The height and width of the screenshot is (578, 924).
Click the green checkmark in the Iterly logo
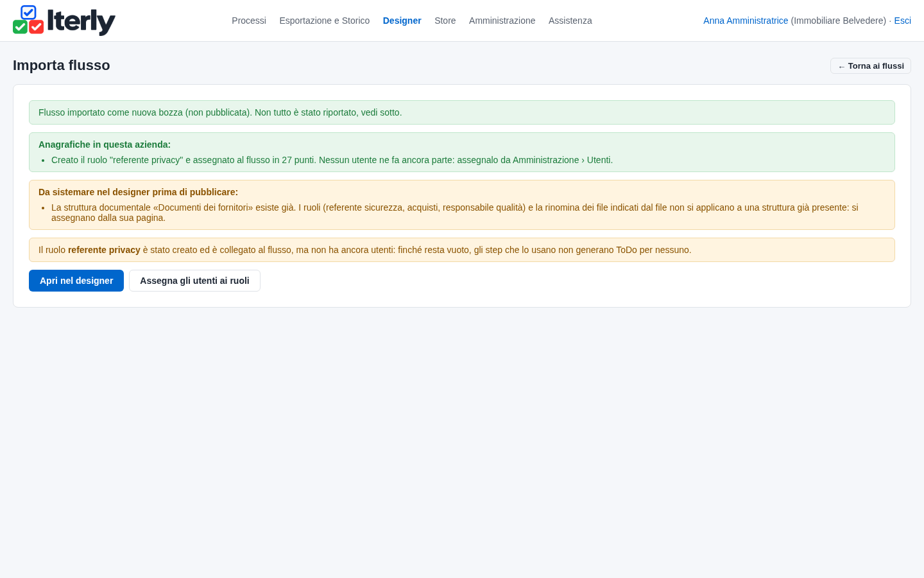pos(20,27)
